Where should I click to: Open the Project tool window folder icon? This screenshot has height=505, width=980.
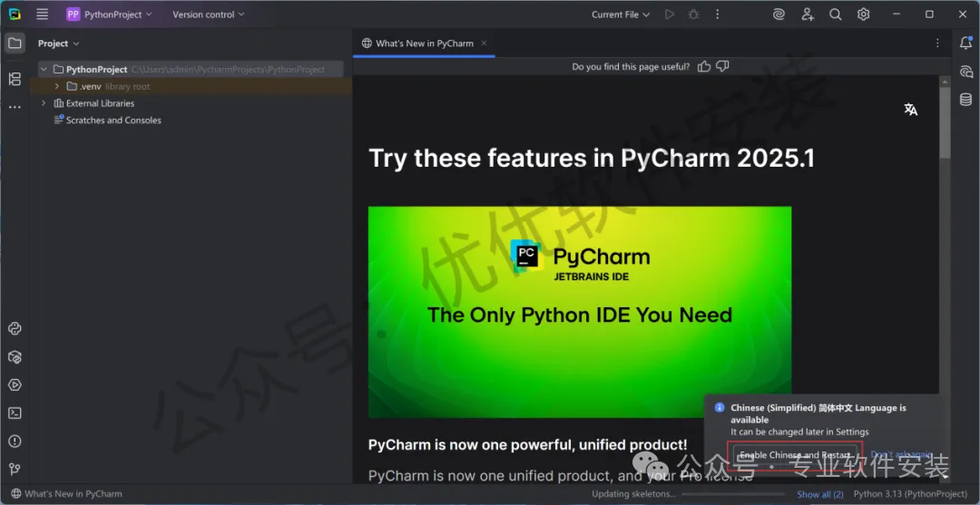click(15, 44)
